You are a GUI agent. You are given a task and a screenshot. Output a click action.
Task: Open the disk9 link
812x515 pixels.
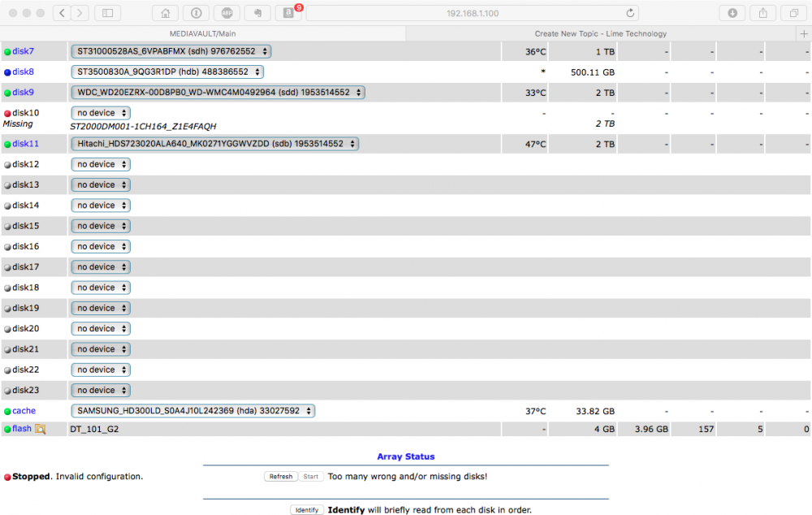pos(23,93)
